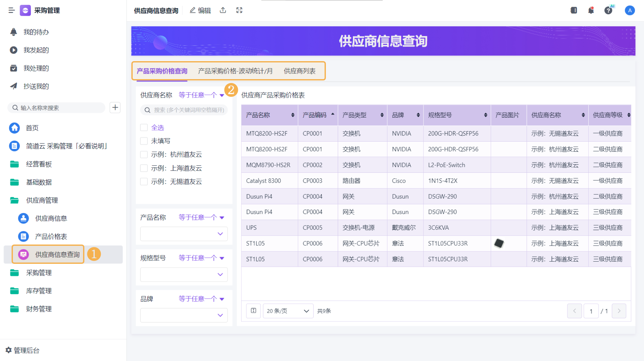
Task: Switch to 产品采购价格-波动统计/月 tab
Action: point(235,71)
